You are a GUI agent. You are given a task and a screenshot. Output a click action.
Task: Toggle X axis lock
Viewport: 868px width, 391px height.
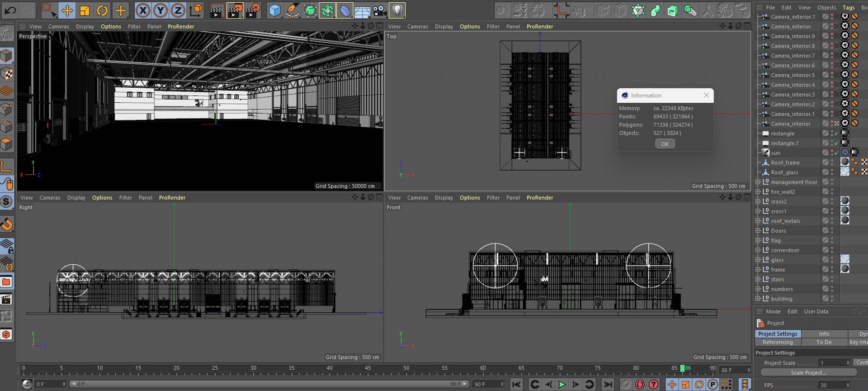[143, 10]
